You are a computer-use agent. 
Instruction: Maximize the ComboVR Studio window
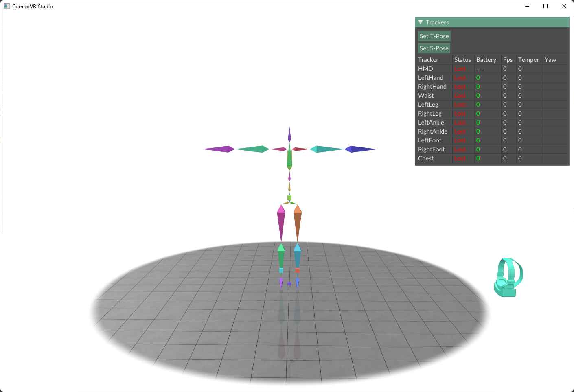(x=546, y=6)
